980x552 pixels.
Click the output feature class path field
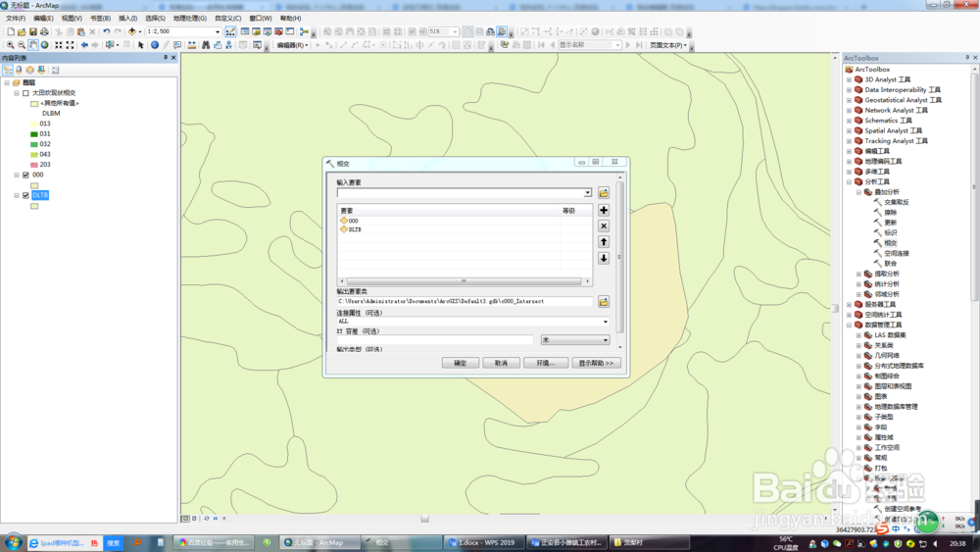(465, 301)
